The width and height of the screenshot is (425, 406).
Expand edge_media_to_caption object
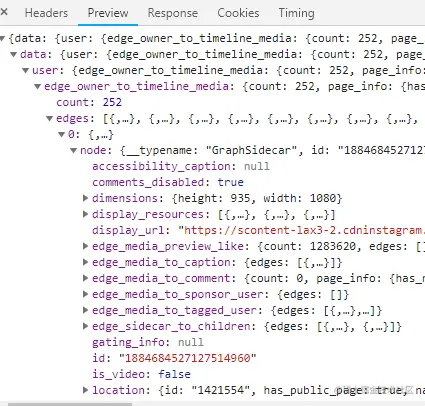(86, 262)
